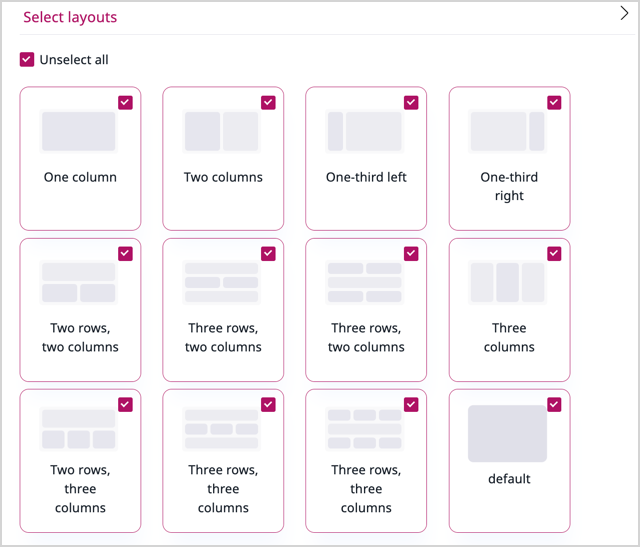640x547 pixels.
Task: Click the One-third right label text
Action: click(509, 186)
